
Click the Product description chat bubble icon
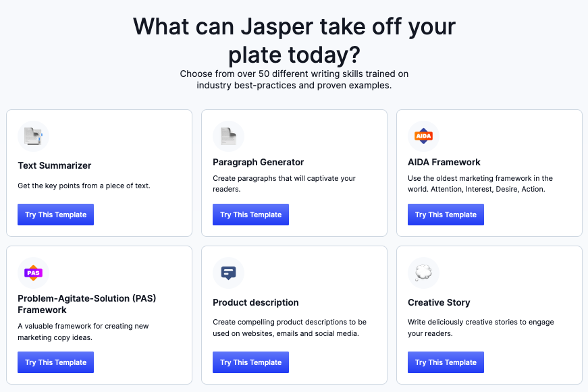coord(228,273)
